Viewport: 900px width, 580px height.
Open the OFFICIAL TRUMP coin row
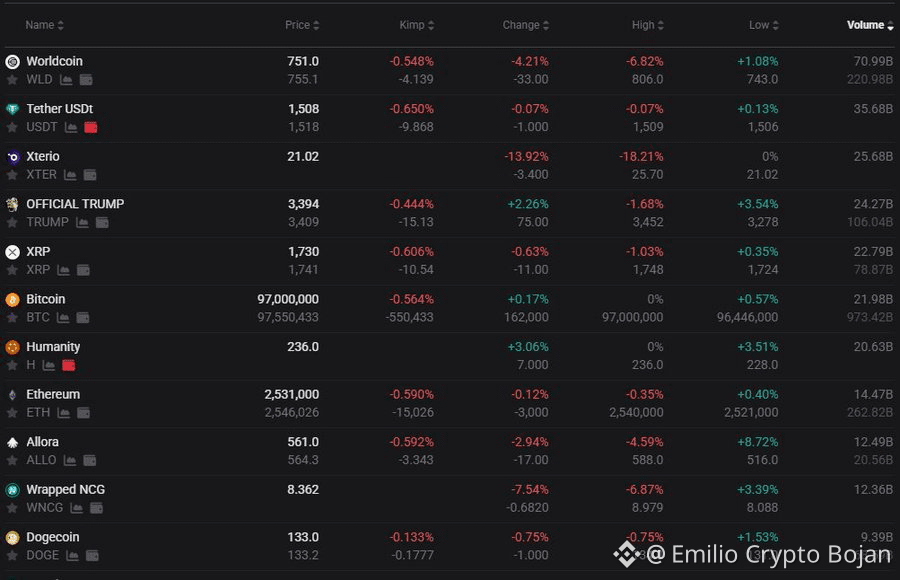[450, 213]
